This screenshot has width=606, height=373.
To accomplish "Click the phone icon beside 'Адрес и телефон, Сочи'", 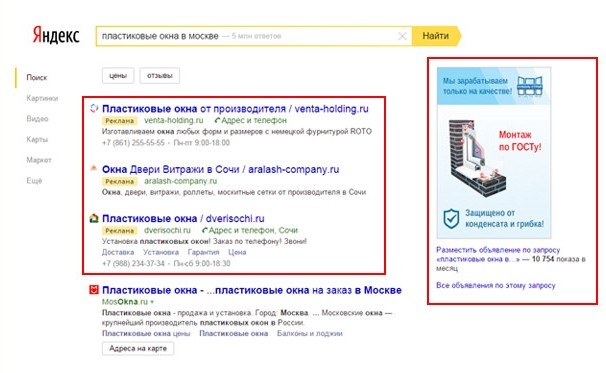I will tap(205, 230).
